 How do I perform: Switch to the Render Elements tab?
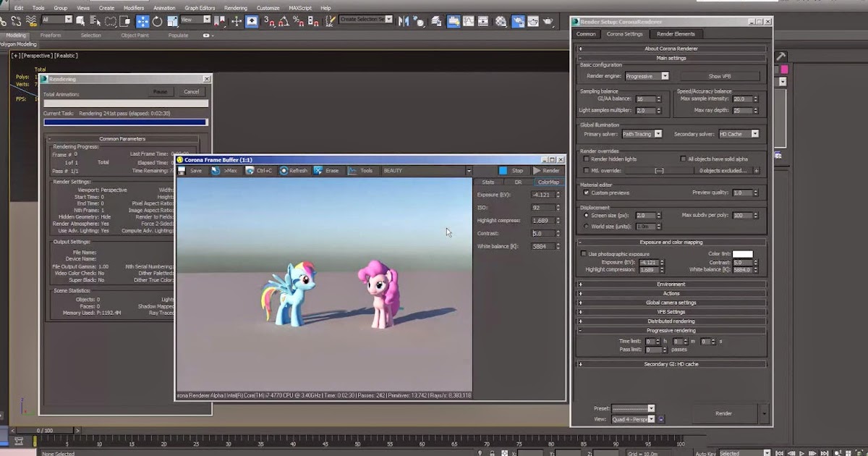click(676, 34)
